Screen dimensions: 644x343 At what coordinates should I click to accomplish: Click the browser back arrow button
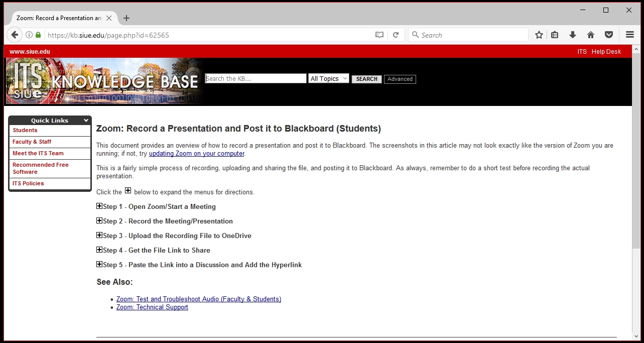[x=15, y=35]
